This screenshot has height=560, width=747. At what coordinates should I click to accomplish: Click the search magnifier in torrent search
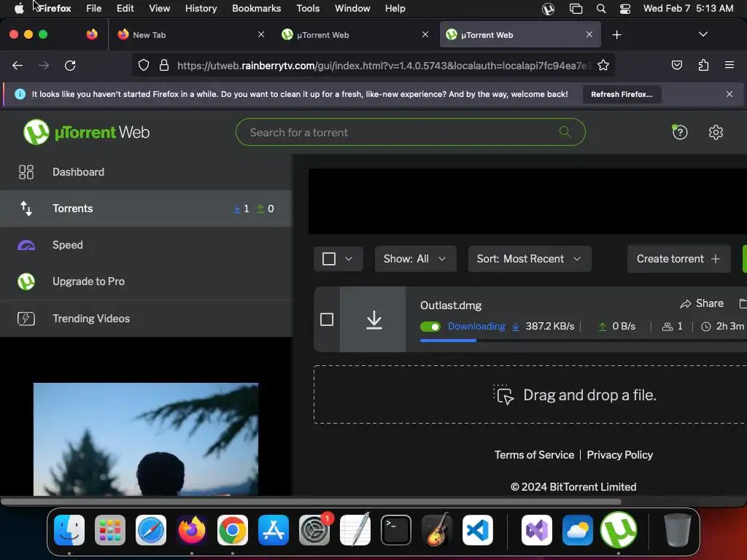(x=565, y=132)
